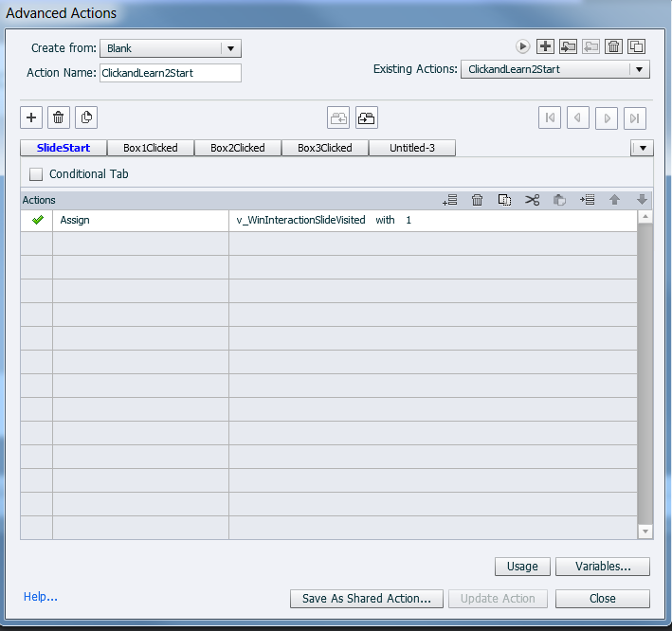Switch to the Box3Clicked tab
672x631 pixels.
coord(325,148)
